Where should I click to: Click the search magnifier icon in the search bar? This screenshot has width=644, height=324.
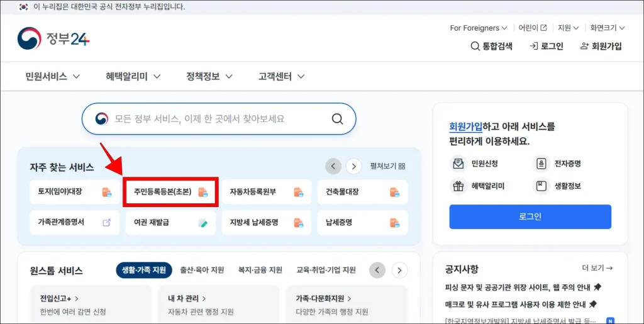click(x=337, y=119)
